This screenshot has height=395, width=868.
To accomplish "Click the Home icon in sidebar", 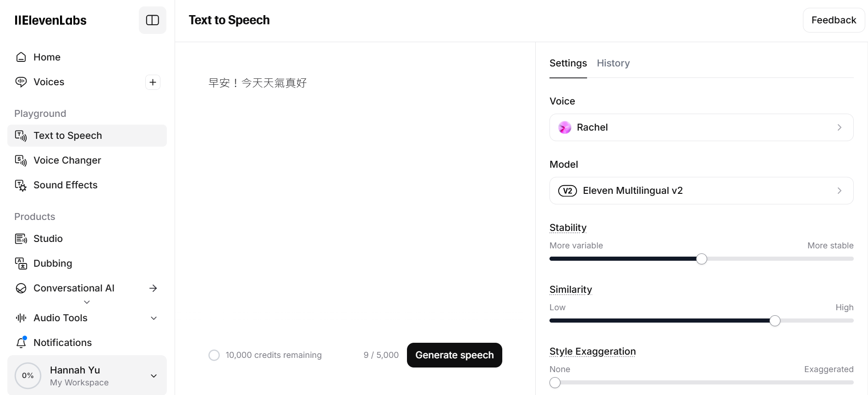I will tap(21, 57).
